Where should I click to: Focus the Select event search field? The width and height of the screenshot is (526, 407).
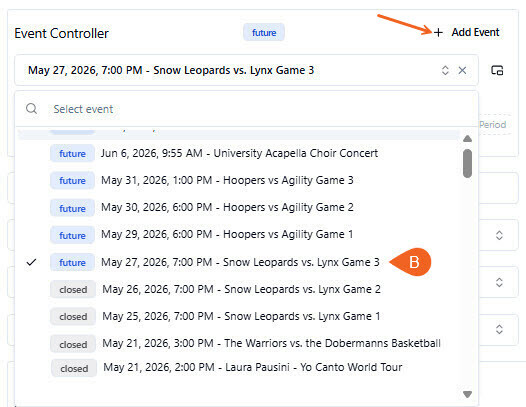[x=247, y=109]
